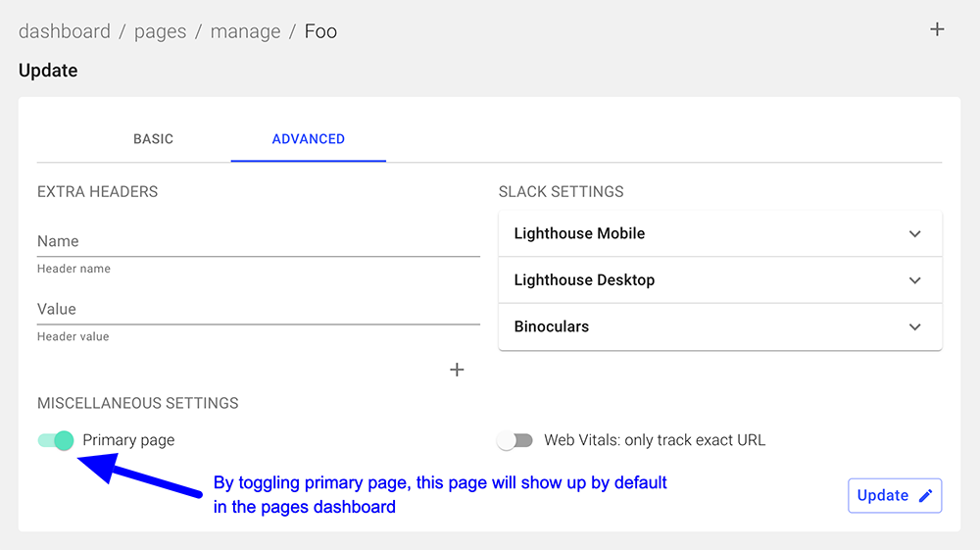Click the header Value input field

258,310
